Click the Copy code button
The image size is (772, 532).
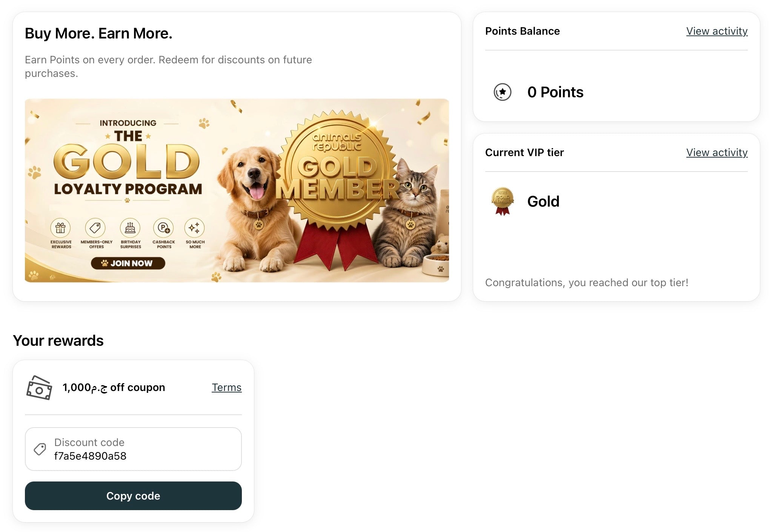pyautogui.click(x=133, y=496)
